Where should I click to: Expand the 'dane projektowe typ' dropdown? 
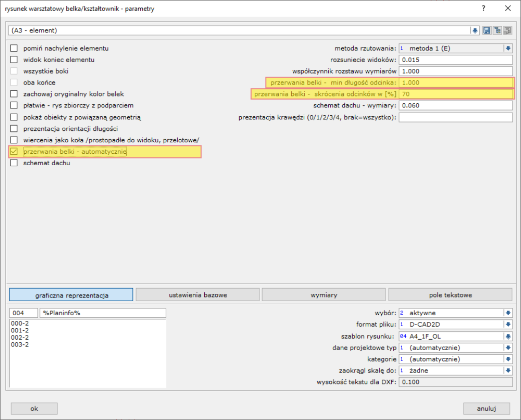[508, 348]
